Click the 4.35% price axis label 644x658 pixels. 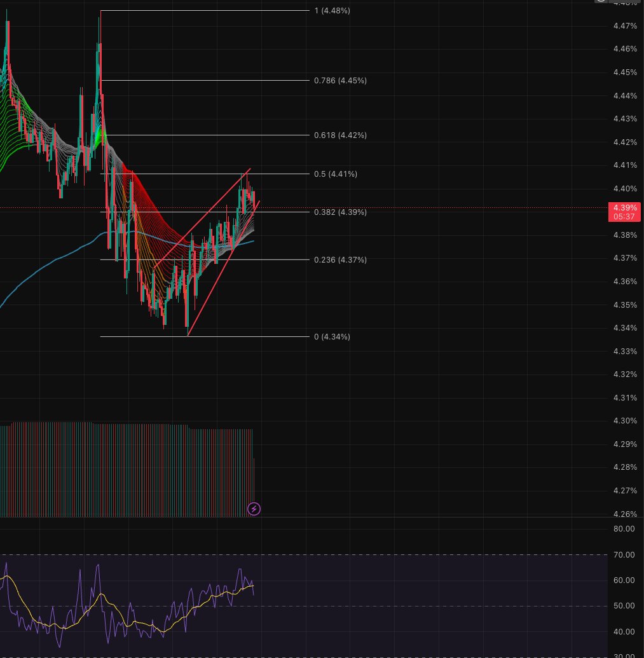tap(625, 305)
